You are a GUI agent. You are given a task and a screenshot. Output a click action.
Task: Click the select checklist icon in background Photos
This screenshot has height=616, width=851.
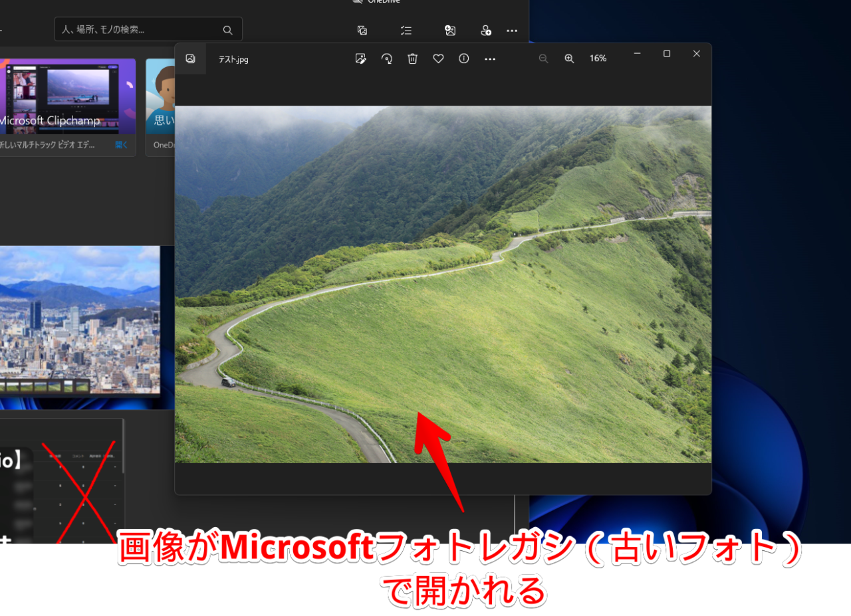click(x=406, y=30)
